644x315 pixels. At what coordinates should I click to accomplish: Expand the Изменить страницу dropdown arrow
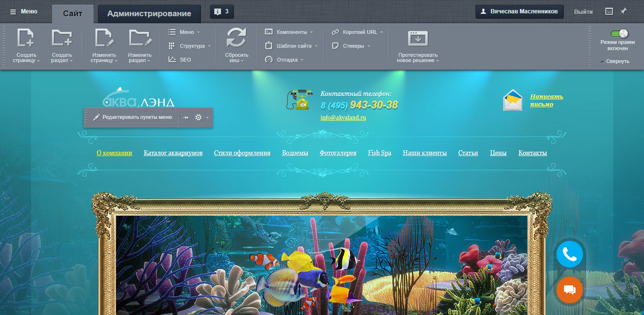tap(116, 61)
